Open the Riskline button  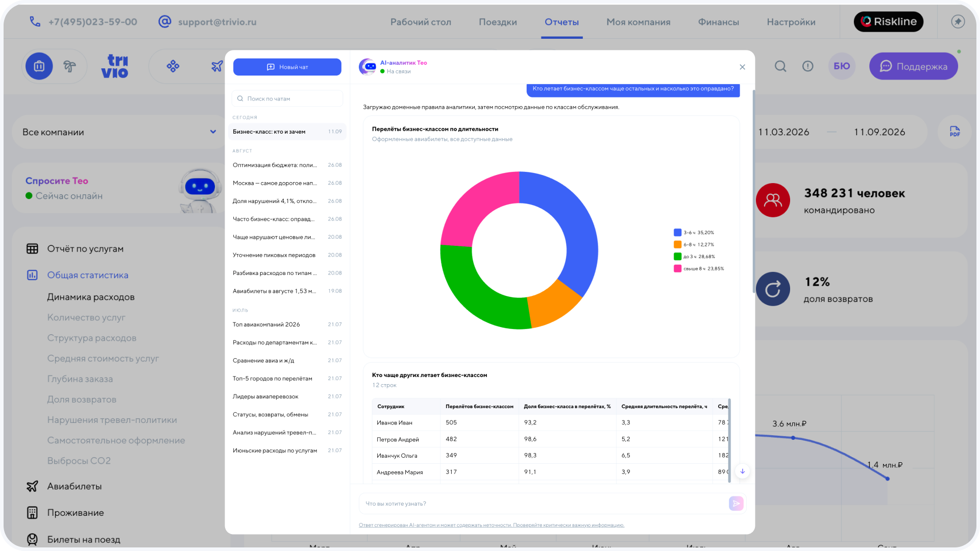(888, 21)
